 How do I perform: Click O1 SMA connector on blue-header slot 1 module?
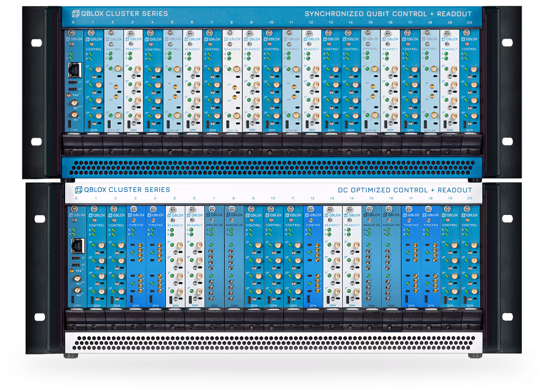coord(99,69)
